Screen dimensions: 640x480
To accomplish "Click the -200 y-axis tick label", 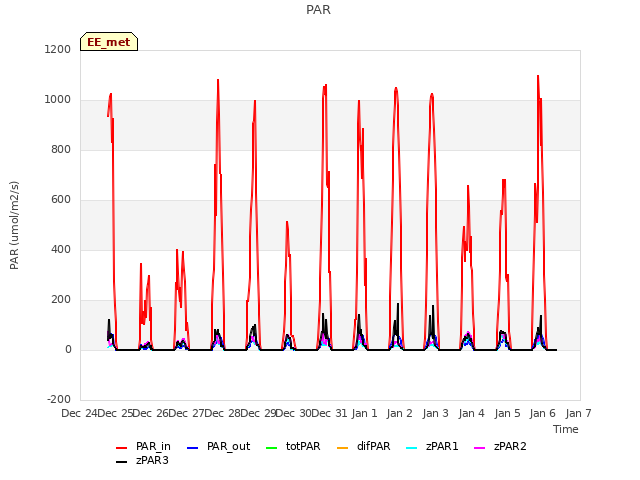I will 59,399.
